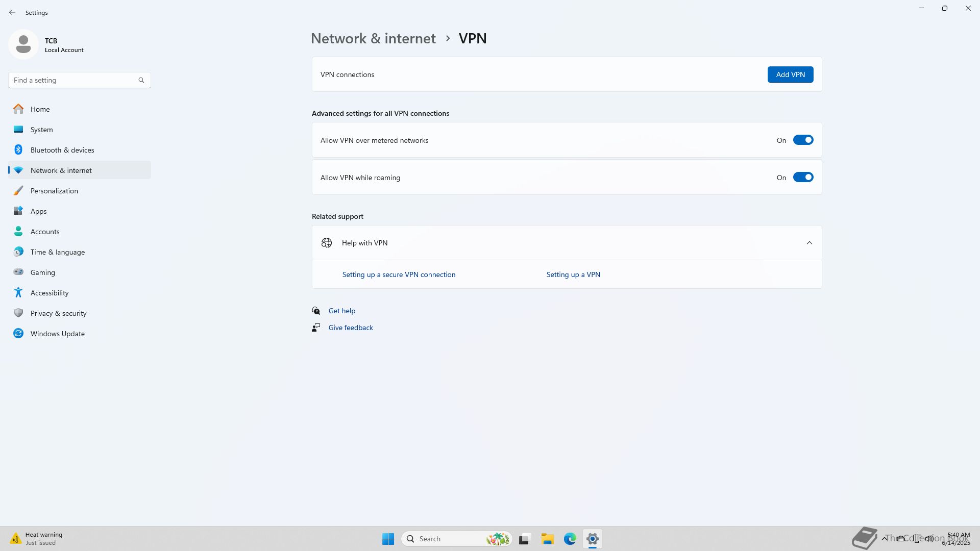980x551 pixels.
Task: Click the Privacy & security shield icon
Action: point(18,313)
